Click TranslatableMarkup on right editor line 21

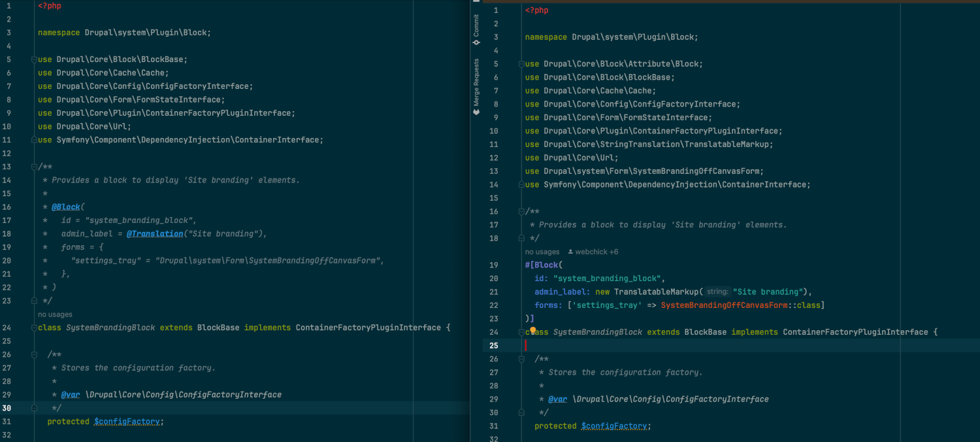click(658, 292)
